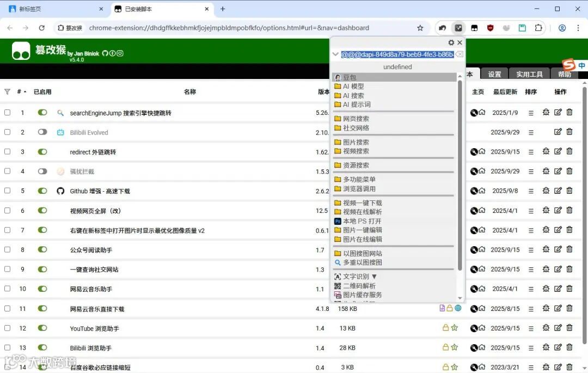This screenshot has height=373, width=588.
Task: Reload the current page
Action: [x=41, y=28]
